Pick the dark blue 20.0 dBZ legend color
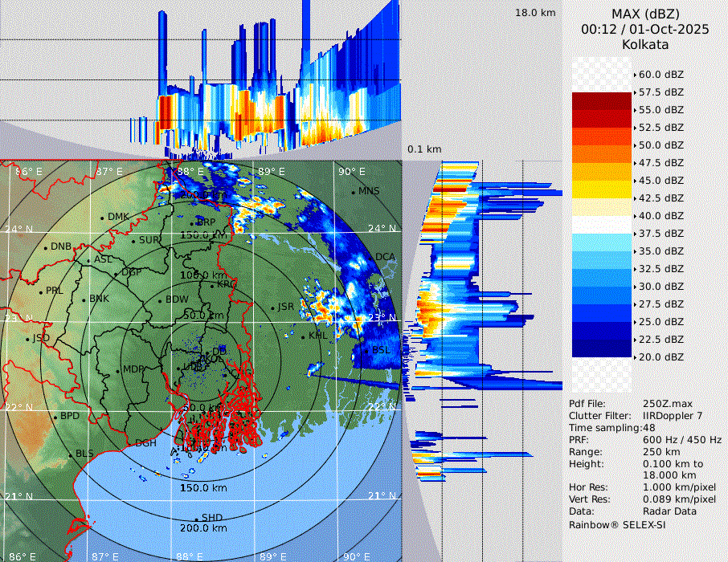 coord(601,348)
